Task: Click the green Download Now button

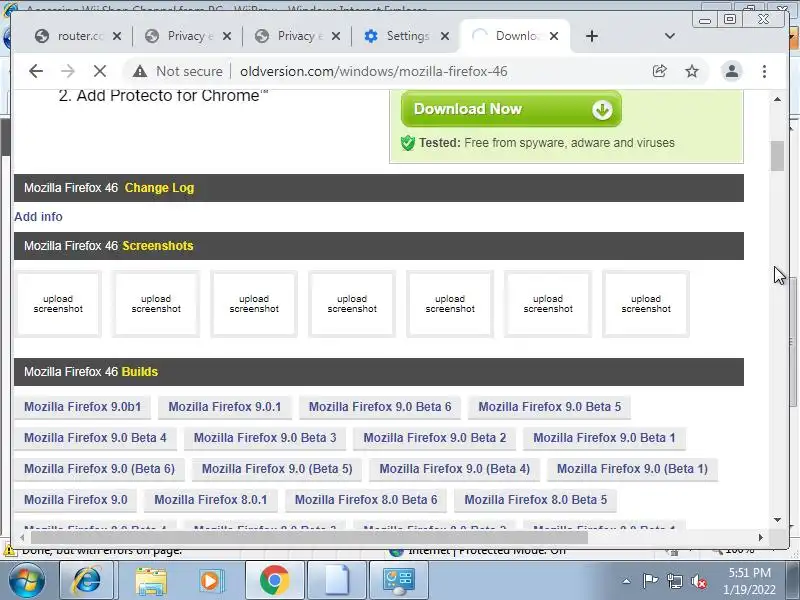Action: point(511,109)
